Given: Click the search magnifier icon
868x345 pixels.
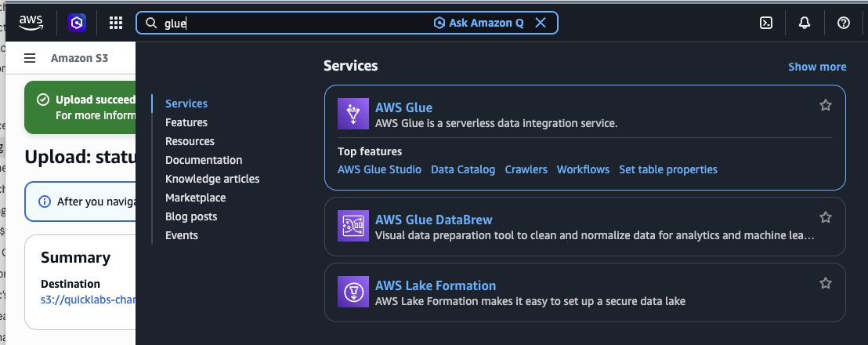Looking at the screenshot, I should 150,23.
